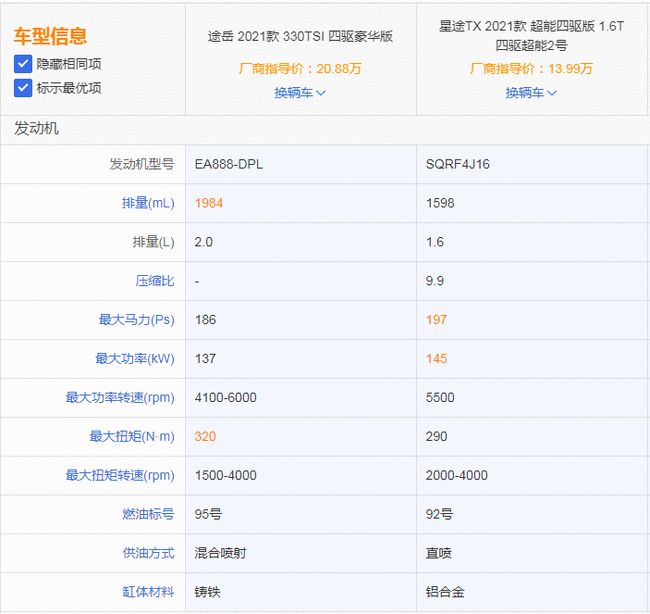Click the 137 kW power value
This screenshot has width=650, height=614.
206,359
